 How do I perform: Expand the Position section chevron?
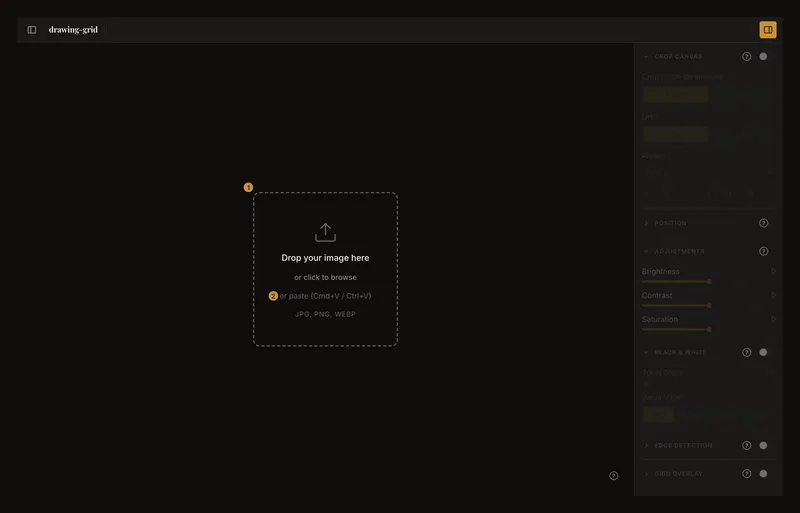[x=646, y=223]
